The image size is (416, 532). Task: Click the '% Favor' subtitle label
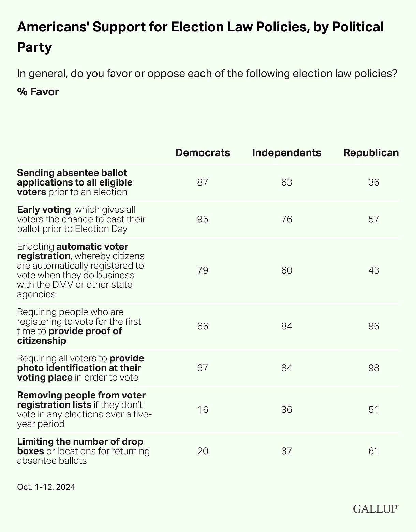38,92
